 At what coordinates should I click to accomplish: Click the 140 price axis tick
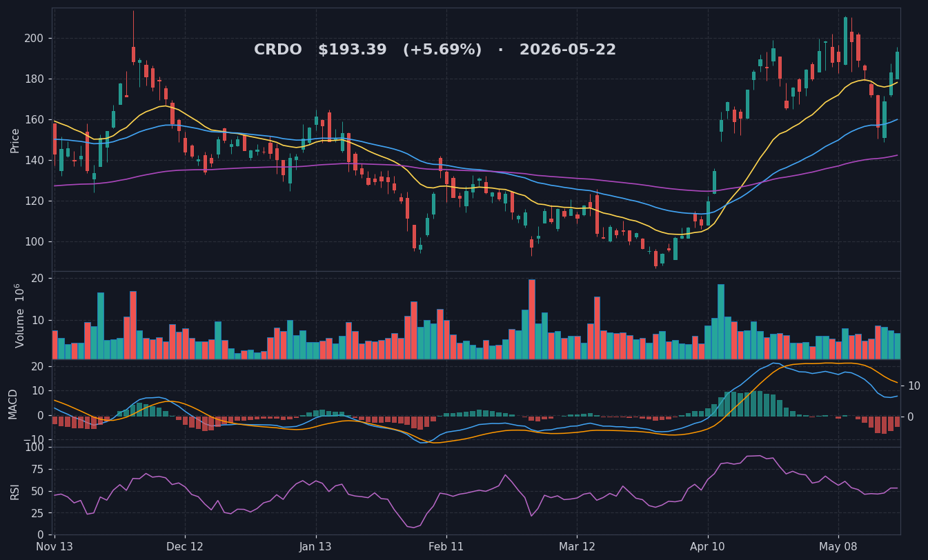click(x=34, y=161)
